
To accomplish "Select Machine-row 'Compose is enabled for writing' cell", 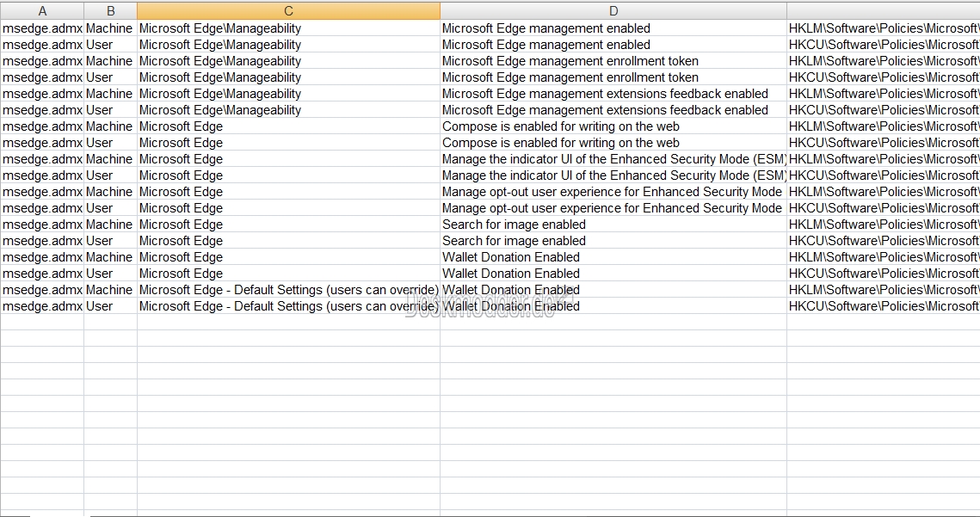I will click(x=613, y=126).
